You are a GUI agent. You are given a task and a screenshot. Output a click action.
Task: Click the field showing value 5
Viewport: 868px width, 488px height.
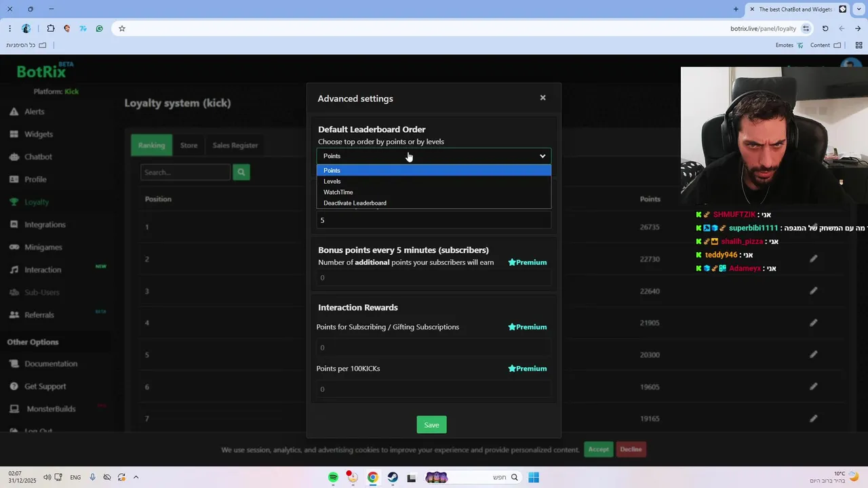click(434, 220)
